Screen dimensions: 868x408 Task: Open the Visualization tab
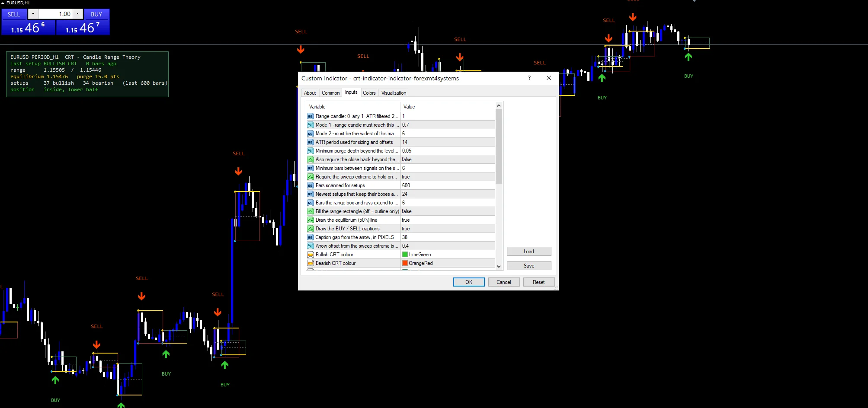coord(394,93)
